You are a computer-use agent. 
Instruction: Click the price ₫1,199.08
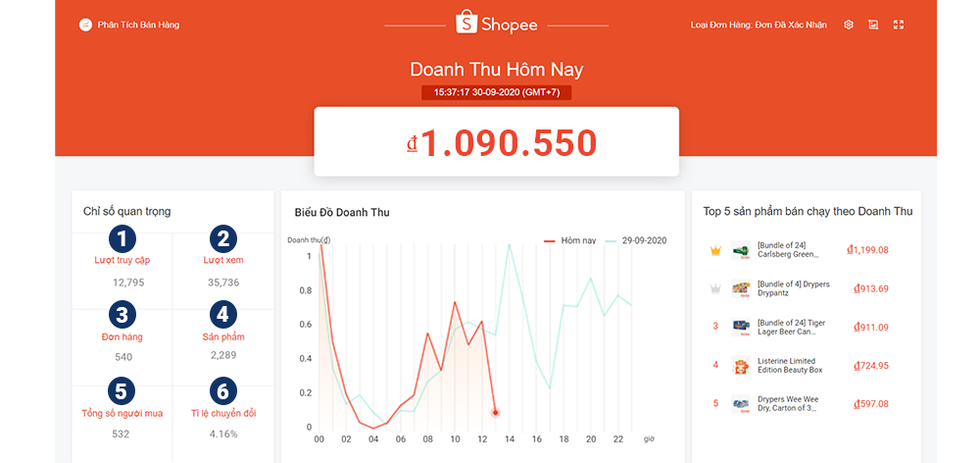(867, 250)
